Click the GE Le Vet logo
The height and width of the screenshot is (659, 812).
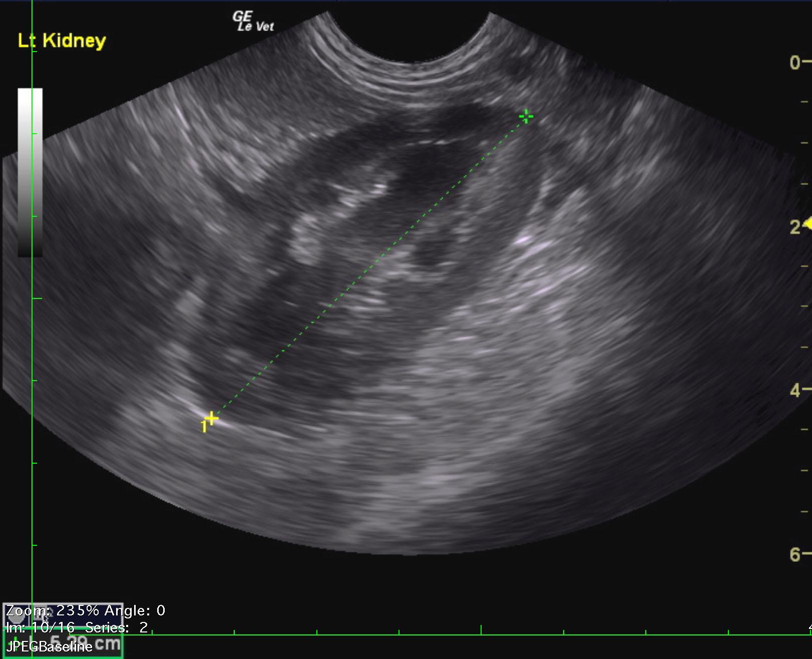[x=253, y=22]
